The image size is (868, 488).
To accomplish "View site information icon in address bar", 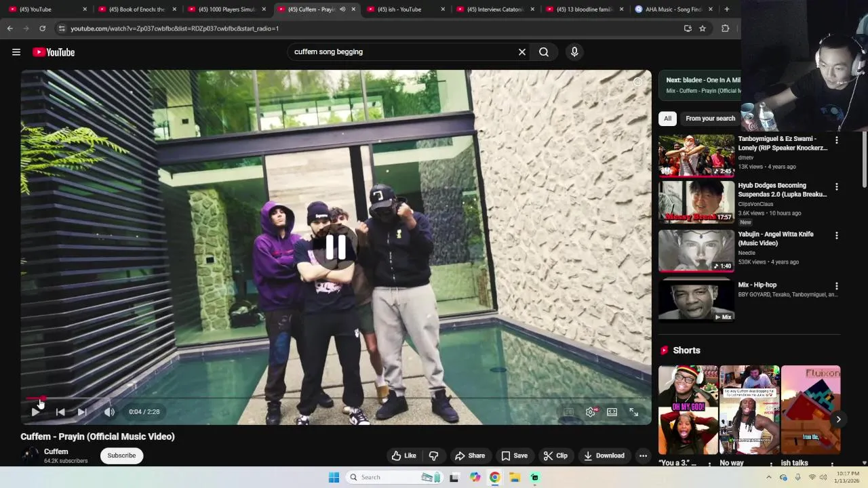I will point(62,28).
